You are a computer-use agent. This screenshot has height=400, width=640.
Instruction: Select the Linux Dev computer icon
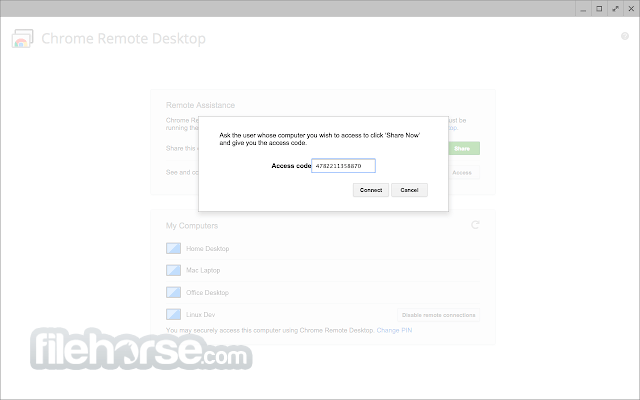pyautogui.click(x=173, y=314)
